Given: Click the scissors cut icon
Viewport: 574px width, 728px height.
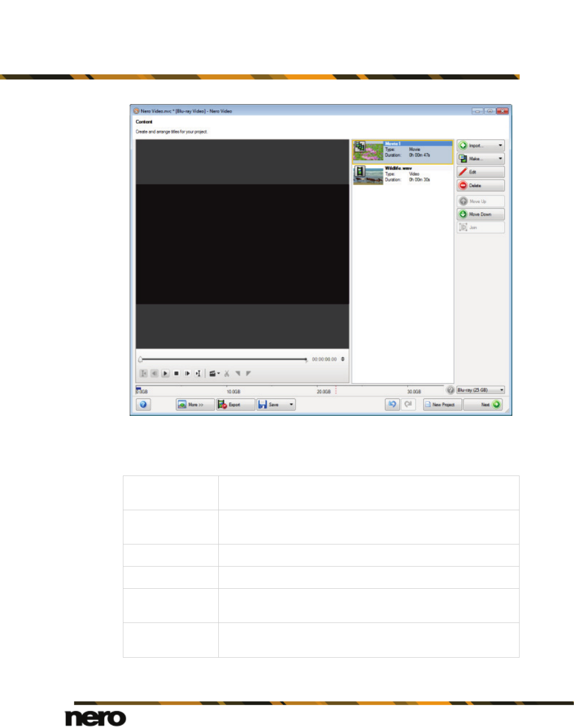Looking at the screenshot, I should tap(227, 373).
